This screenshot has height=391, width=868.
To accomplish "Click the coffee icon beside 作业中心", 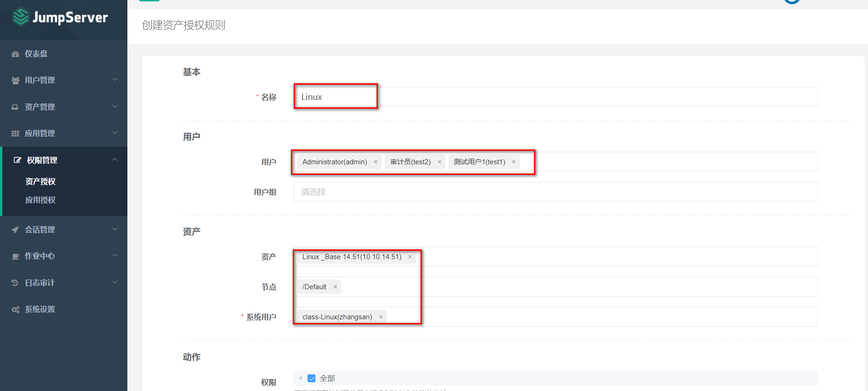I will point(15,256).
